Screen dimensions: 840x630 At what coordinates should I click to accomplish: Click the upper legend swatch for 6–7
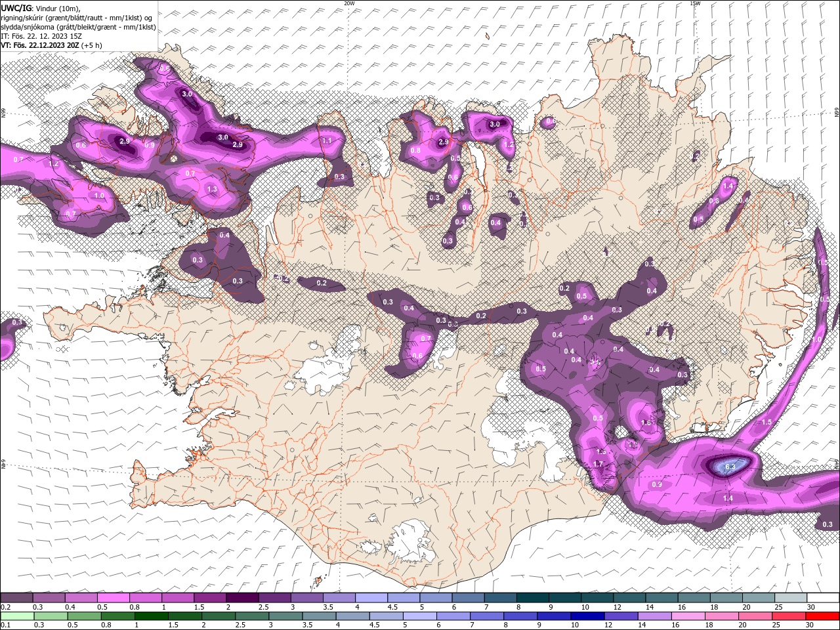point(469,598)
